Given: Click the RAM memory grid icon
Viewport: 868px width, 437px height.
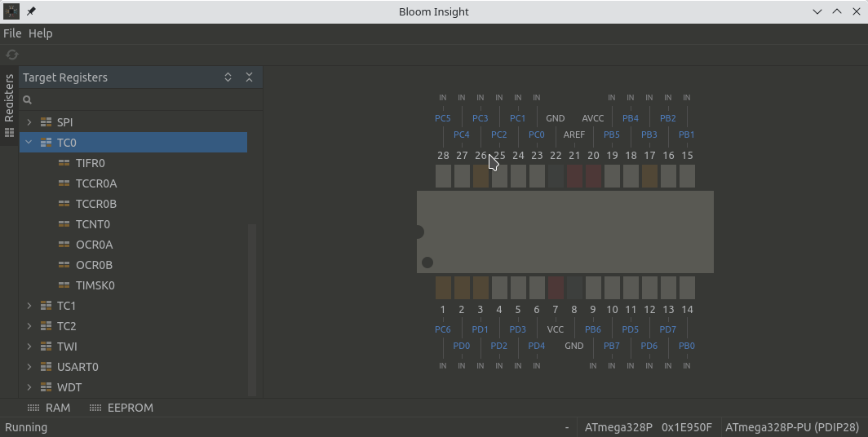Looking at the screenshot, I should (33, 408).
